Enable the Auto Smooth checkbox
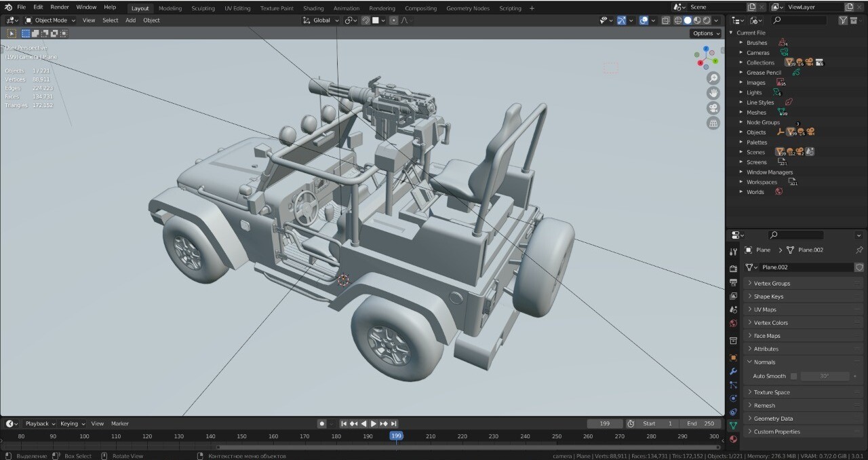Viewport: 868px width, 460px height. pyautogui.click(x=794, y=376)
